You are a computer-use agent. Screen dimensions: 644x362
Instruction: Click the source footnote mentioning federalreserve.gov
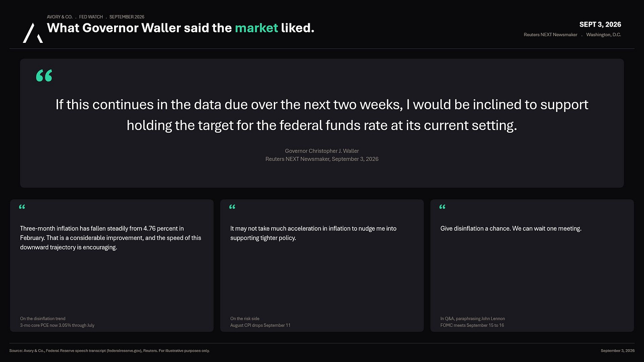click(x=109, y=351)
